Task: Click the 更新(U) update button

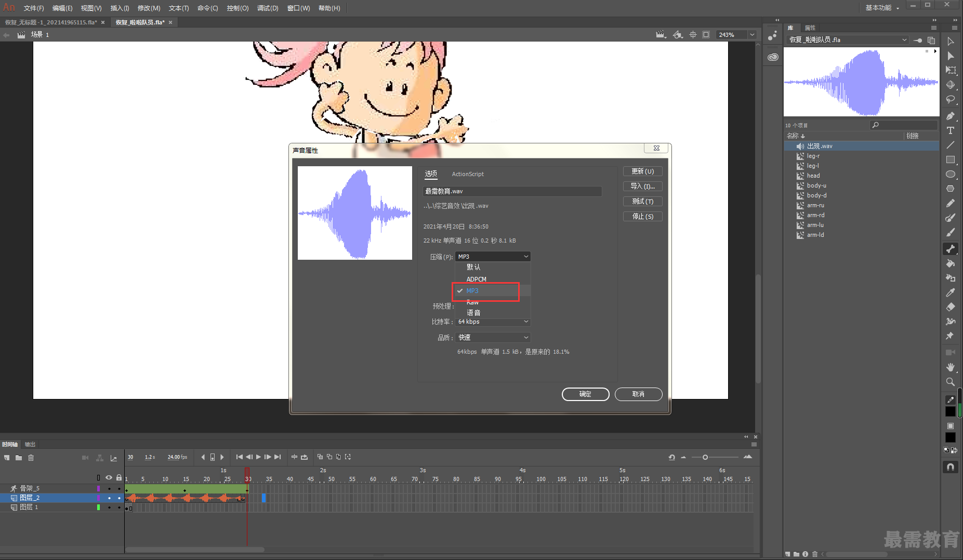Action: click(643, 171)
